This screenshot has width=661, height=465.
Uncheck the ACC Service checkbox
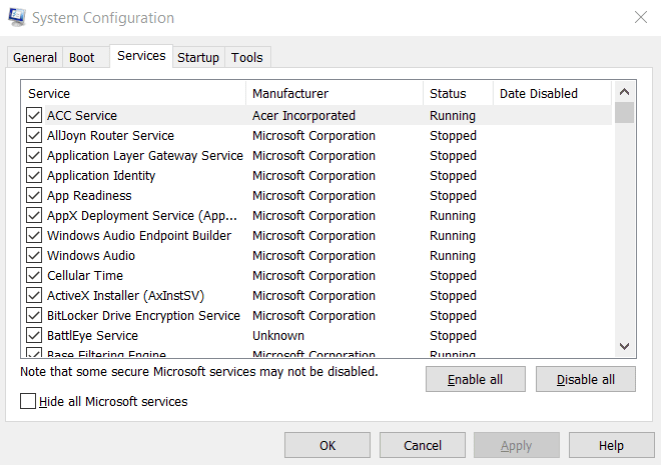tap(34, 116)
